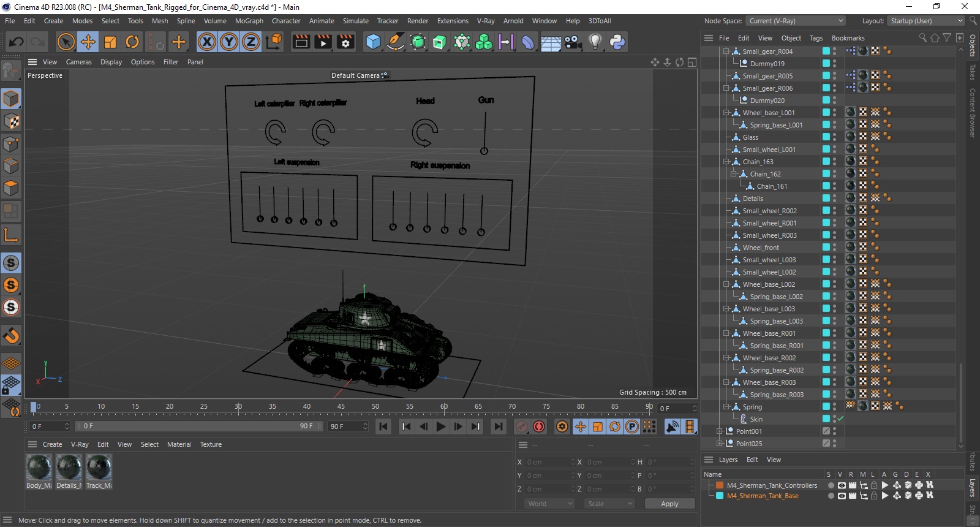The width and height of the screenshot is (980, 527).
Task: Click the Undo arrow icon
Action: pyautogui.click(x=17, y=42)
